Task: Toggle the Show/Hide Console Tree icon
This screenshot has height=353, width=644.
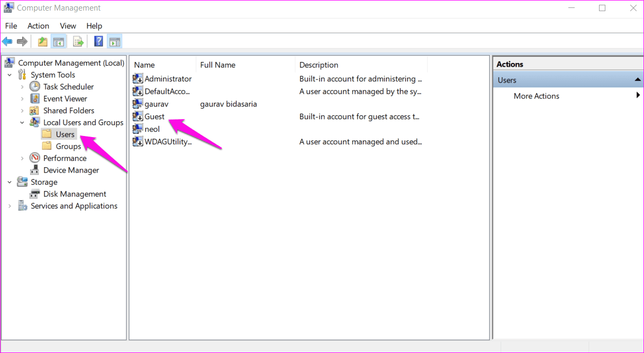Action: [x=58, y=41]
